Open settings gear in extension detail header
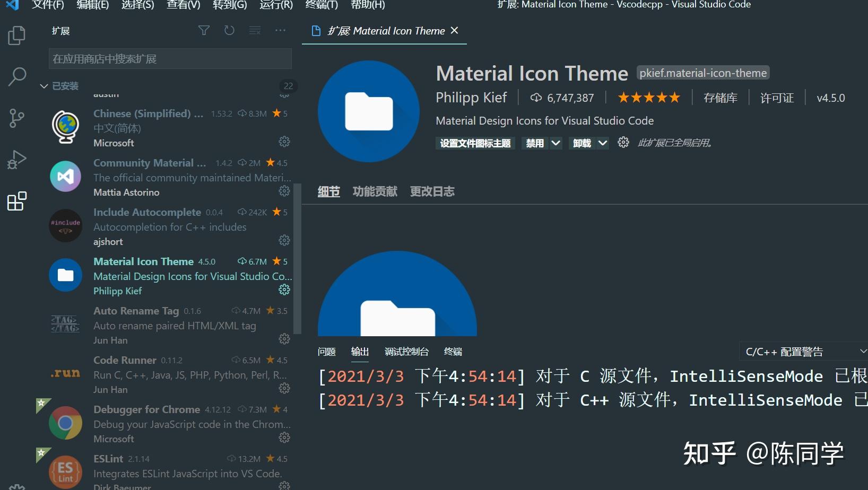868x490 pixels. point(623,142)
